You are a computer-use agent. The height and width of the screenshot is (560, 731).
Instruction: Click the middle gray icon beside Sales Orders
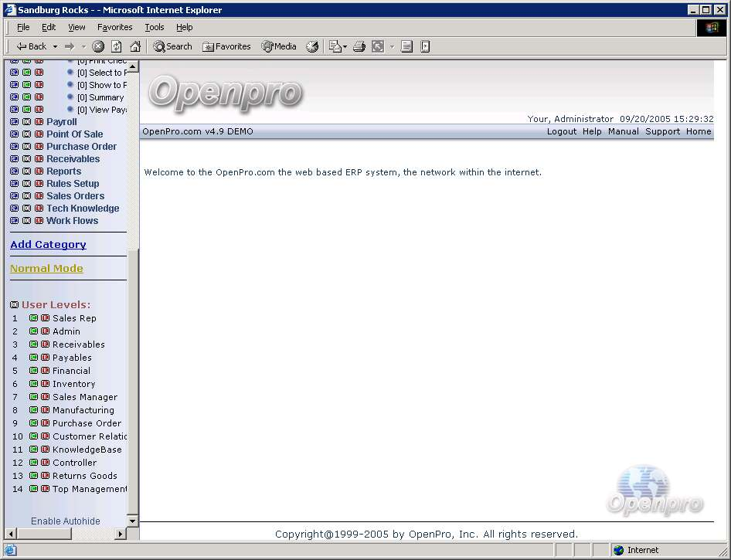click(x=27, y=196)
